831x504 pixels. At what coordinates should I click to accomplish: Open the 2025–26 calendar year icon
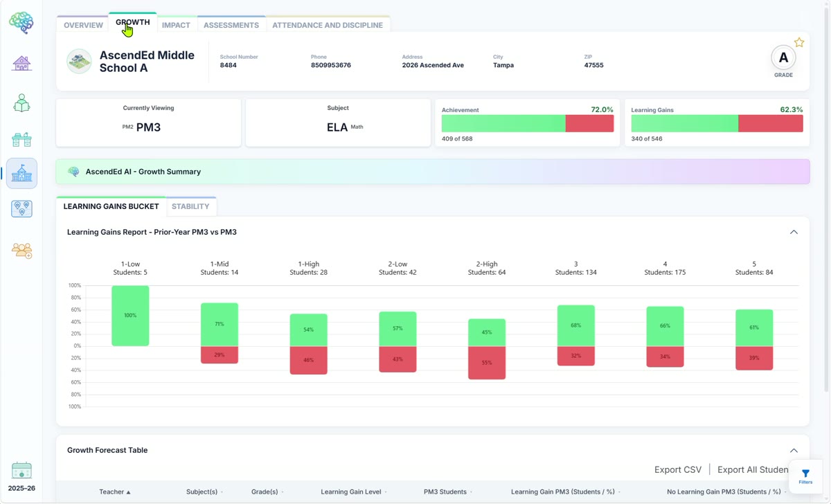pos(21,471)
